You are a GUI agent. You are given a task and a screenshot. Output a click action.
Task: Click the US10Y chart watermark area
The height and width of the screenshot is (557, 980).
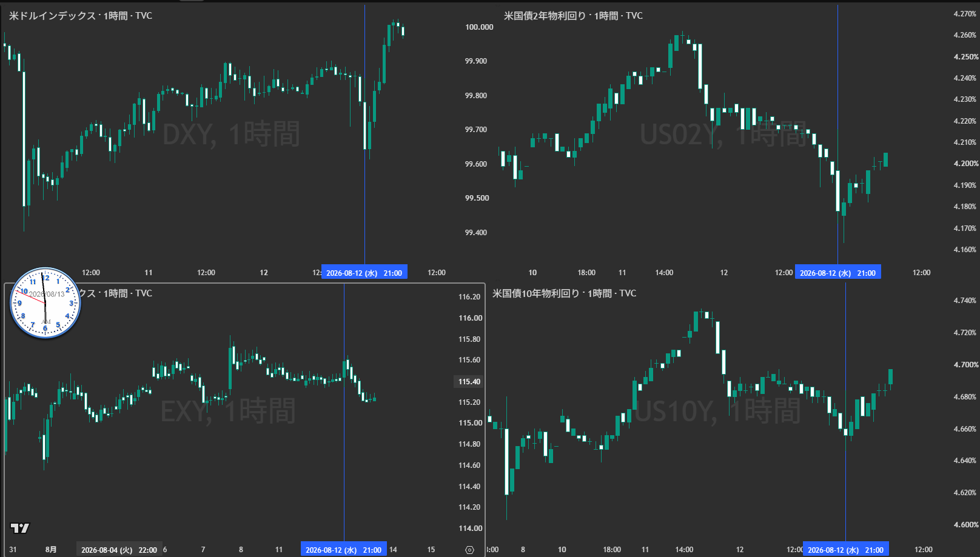[717, 411]
